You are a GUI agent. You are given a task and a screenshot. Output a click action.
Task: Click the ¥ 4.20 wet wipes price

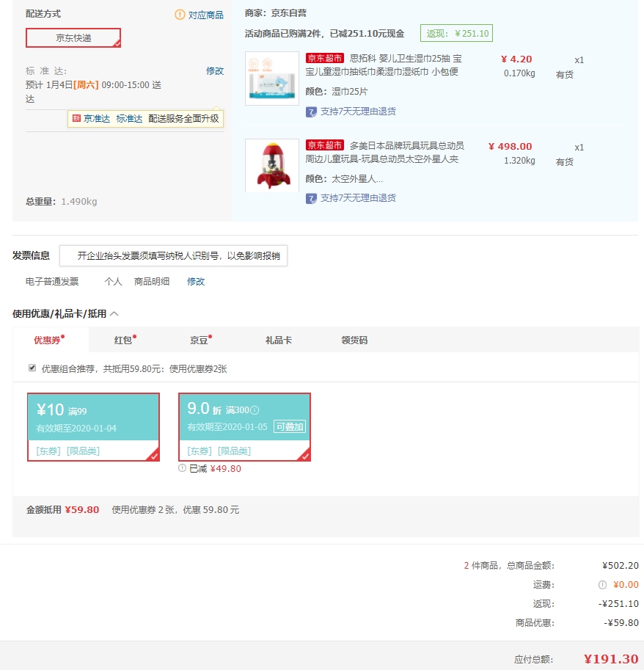point(516,59)
